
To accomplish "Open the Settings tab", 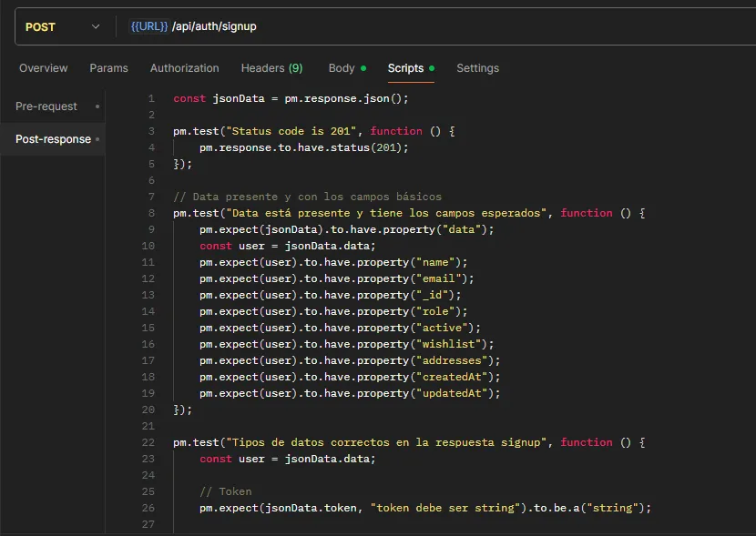I will tap(477, 68).
